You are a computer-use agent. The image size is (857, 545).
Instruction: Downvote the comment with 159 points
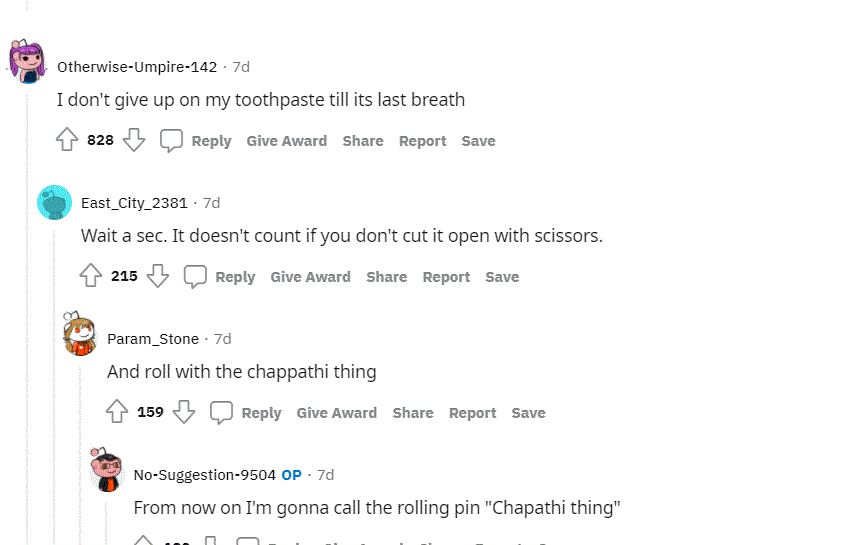[184, 412]
